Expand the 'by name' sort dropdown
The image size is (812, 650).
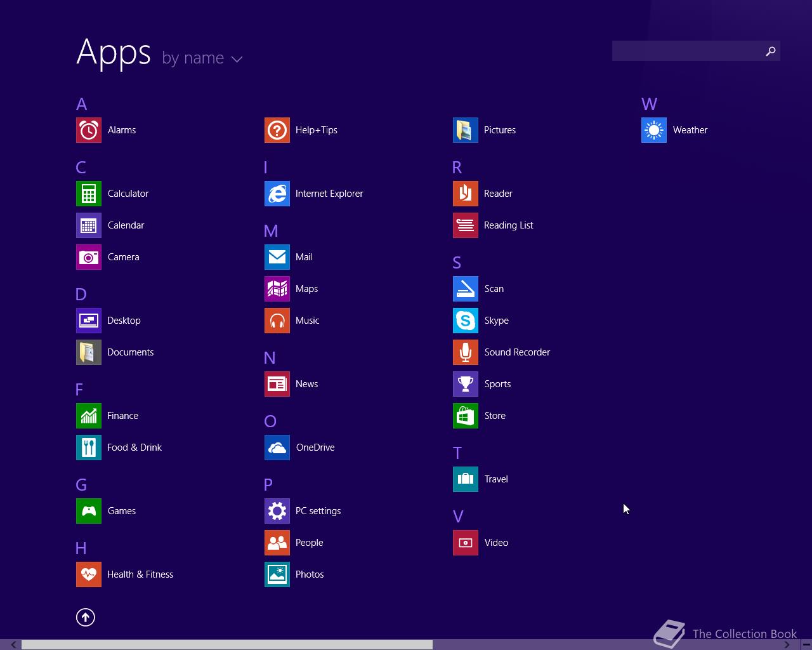click(x=202, y=58)
